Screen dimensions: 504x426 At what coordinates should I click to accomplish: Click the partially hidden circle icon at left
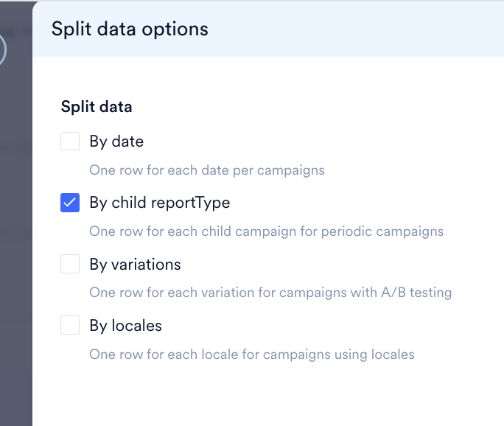[x=3, y=50]
